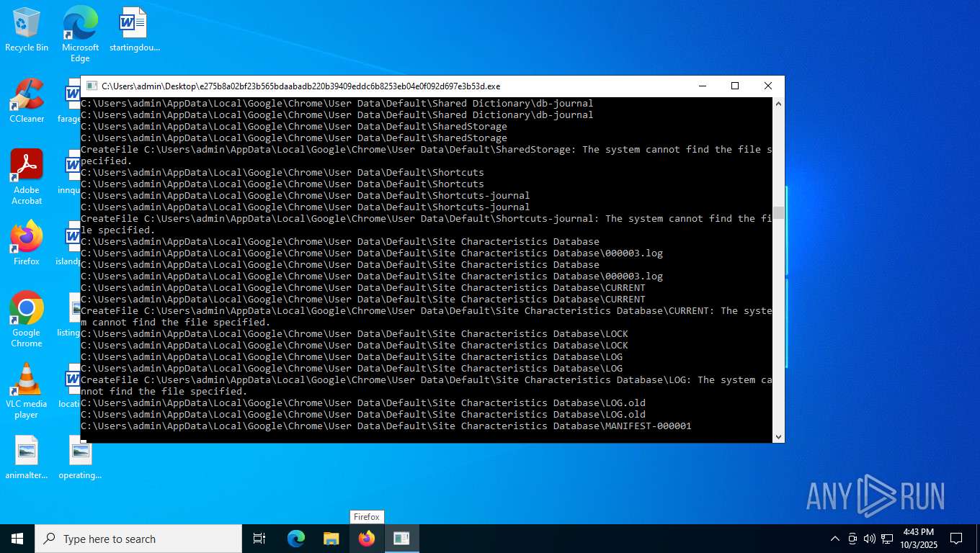Open the Recycle Bin desktop icon
980x553 pixels.
27,30
